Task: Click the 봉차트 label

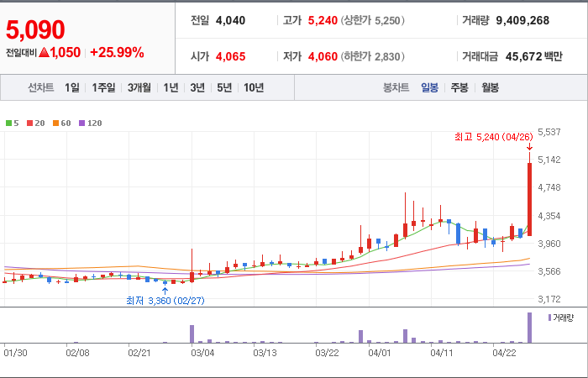Action: click(x=396, y=87)
